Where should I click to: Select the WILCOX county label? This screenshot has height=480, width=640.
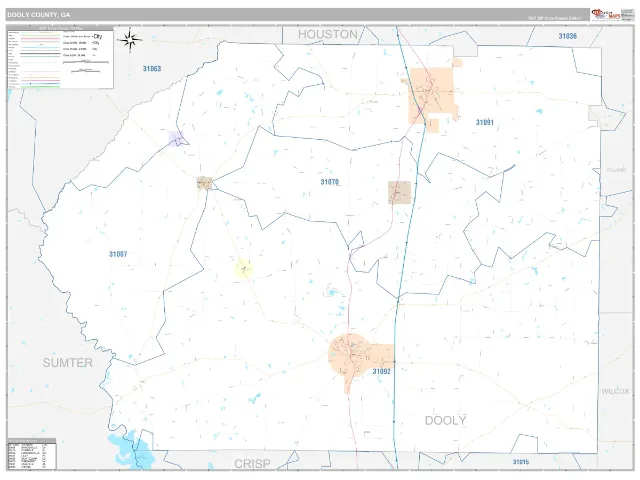(615, 391)
